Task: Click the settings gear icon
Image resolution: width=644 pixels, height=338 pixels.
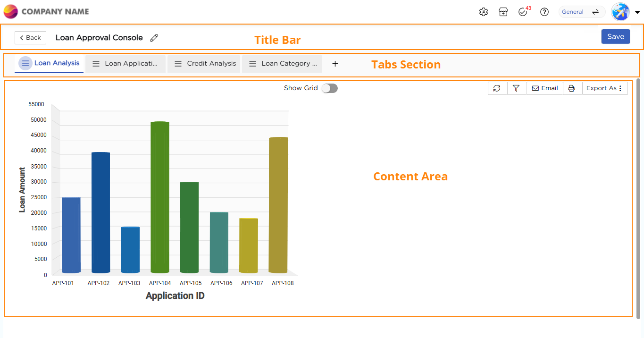Action: click(x=483, y=12)
